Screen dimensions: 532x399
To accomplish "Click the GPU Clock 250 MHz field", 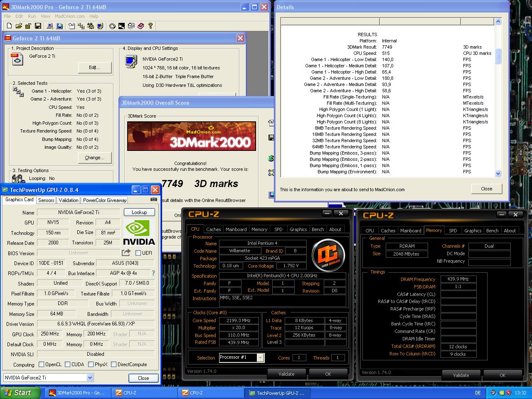I will pos(50,334).
